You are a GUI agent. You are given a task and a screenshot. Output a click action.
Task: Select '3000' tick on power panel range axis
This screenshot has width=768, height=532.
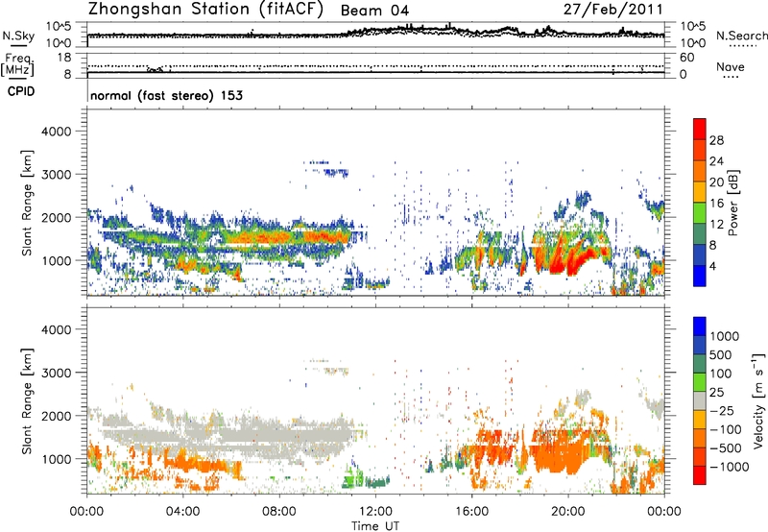[56, 175]
